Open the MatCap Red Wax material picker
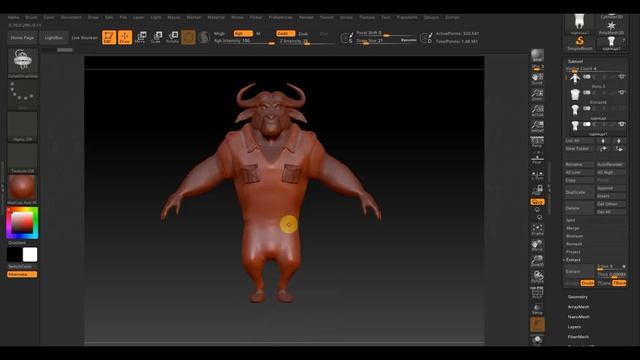 point(22,188)
